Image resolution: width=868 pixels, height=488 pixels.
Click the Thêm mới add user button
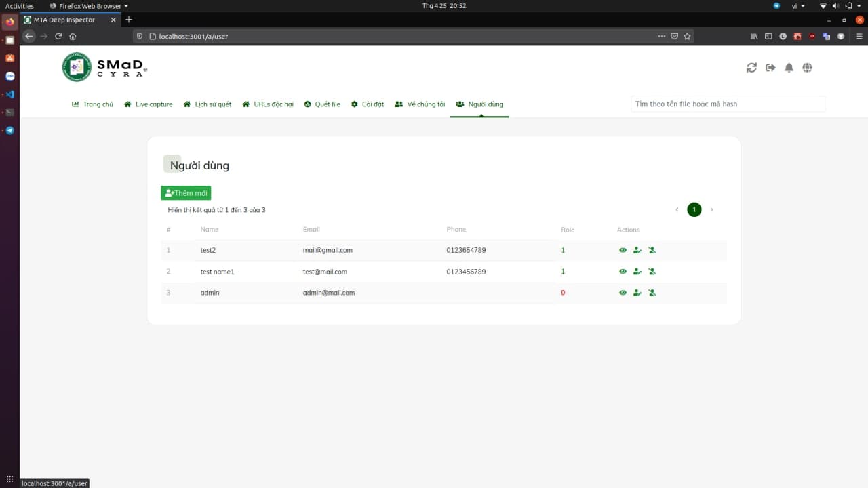186,193
